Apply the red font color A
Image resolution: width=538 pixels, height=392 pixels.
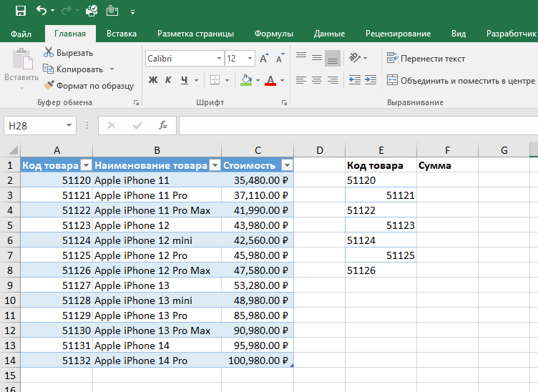(270, 80)
